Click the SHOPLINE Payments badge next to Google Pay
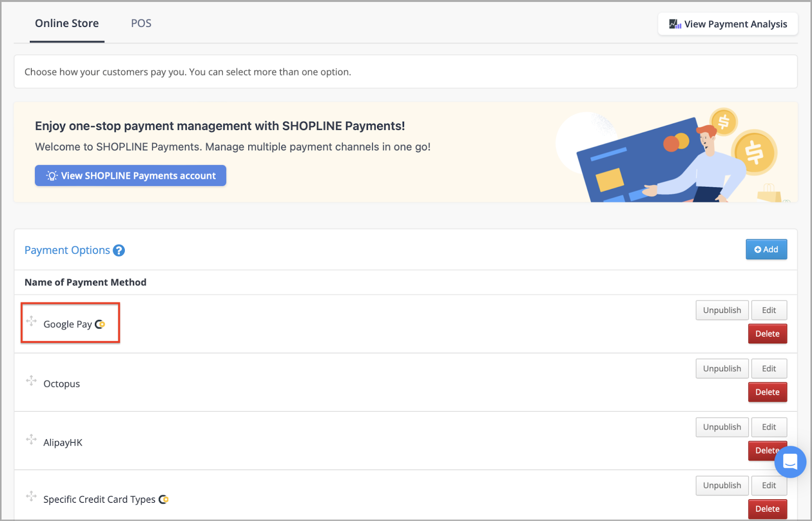 click(100, 324)
